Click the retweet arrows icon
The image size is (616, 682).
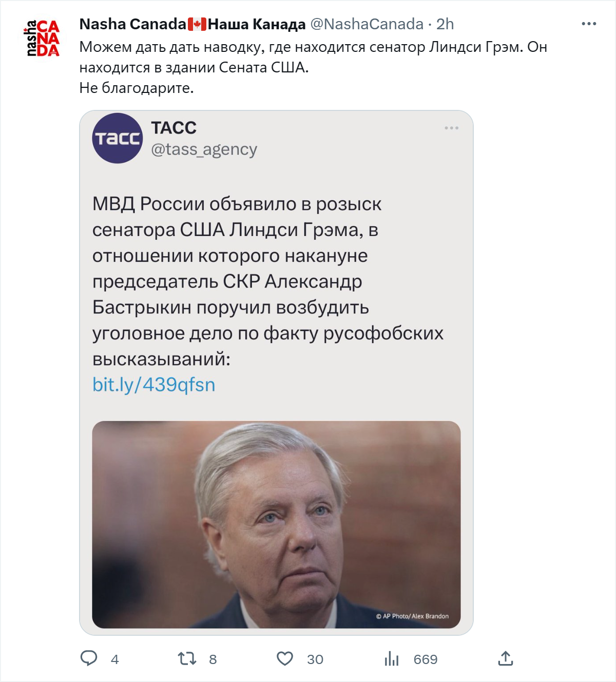(x=187, y=658)
